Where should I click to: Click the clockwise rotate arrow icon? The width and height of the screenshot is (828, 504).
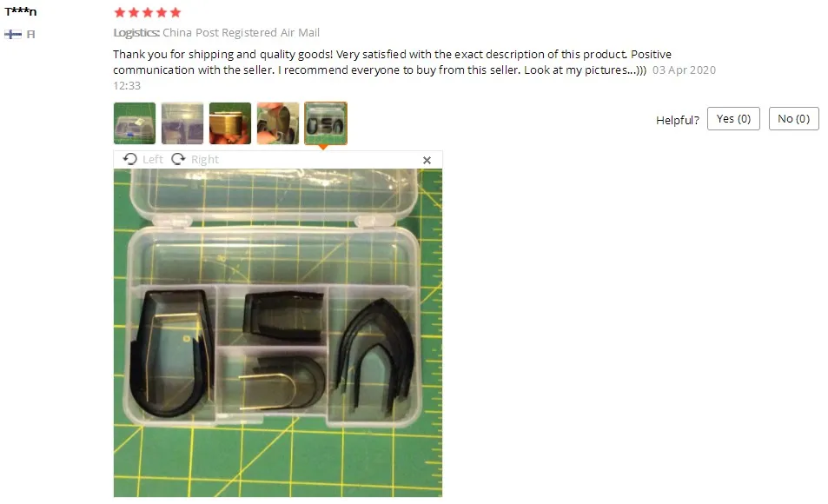pos(178,159)
